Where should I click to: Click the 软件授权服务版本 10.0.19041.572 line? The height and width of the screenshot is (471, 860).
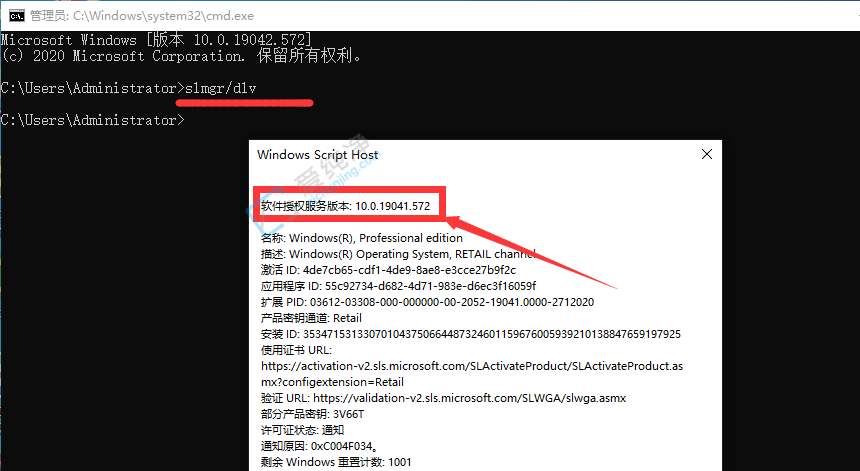(x=346, y=206)
